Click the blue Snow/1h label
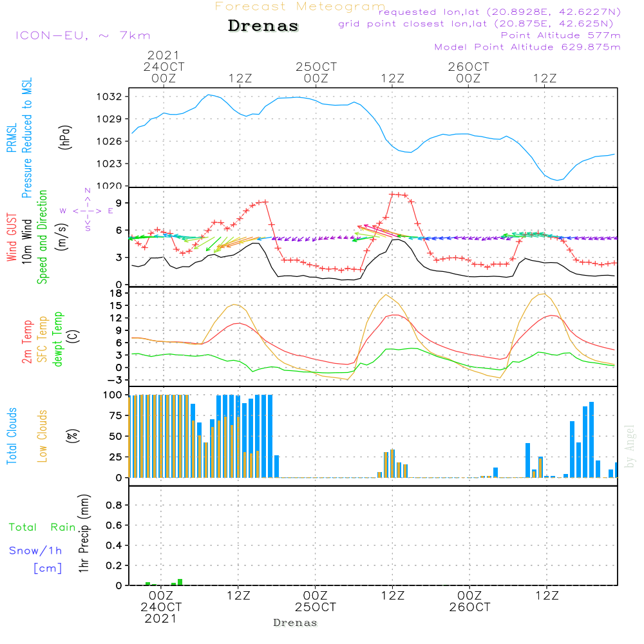 tap(36, 551)
